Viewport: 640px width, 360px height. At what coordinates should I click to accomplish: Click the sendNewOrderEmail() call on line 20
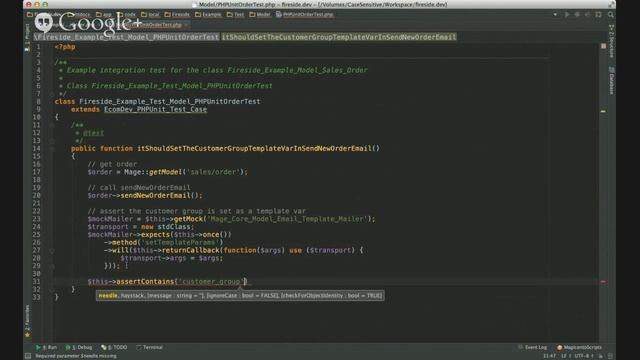(x=161, y=196)
